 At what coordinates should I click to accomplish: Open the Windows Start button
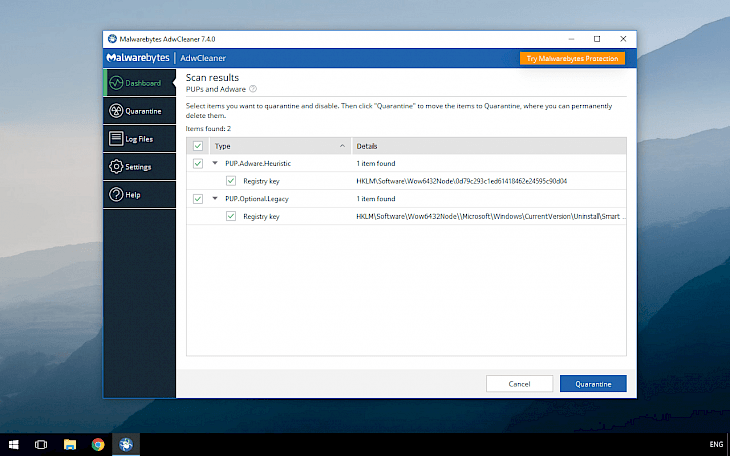14,445
